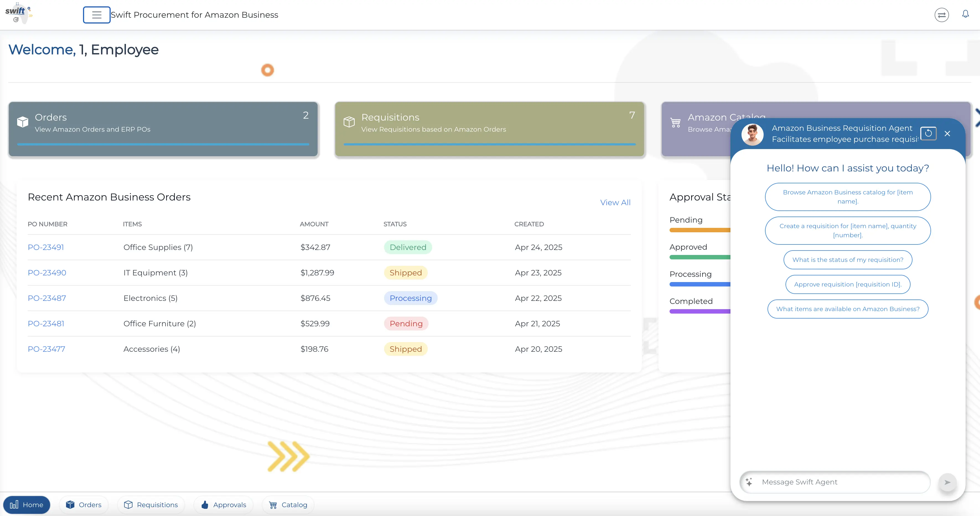Click the swap arrows icon in header
The width and height of the screenshot is (980, 516).
click(942, 15)
